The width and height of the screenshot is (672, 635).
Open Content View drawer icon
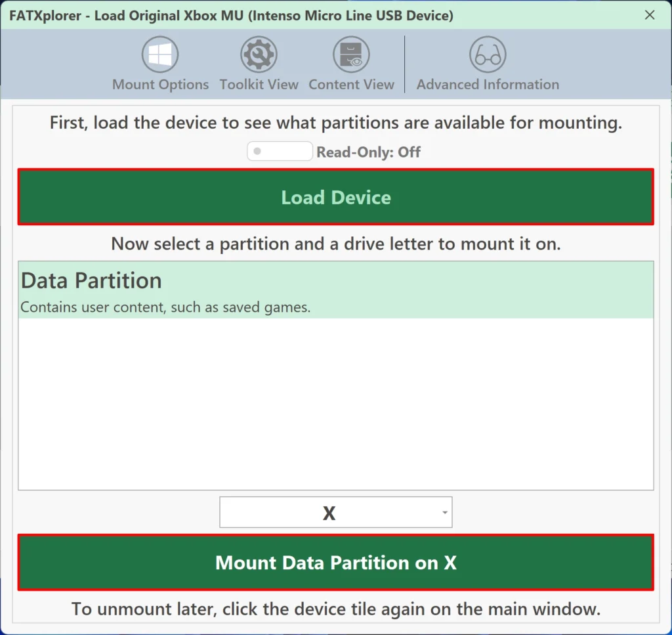point(351,55)
